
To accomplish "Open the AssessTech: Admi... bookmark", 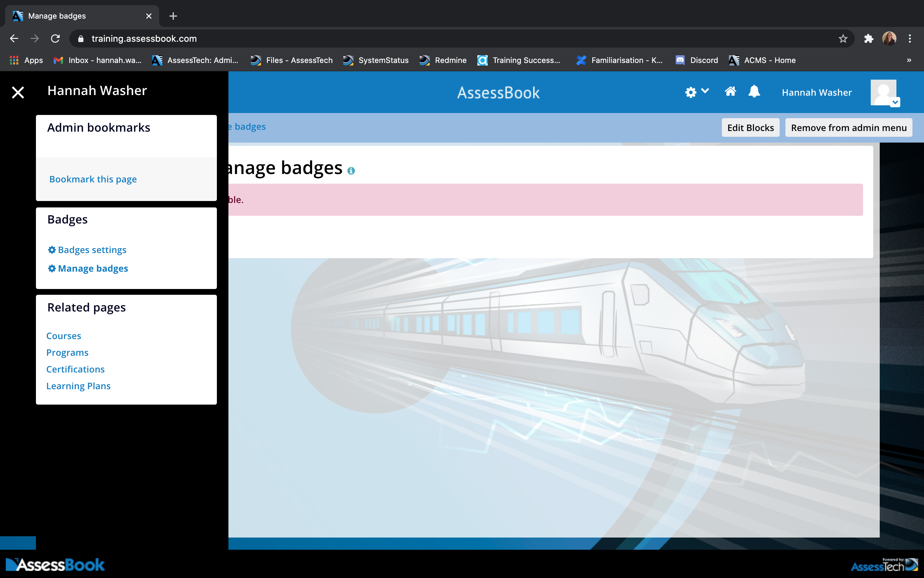I will tap(195, 60).
